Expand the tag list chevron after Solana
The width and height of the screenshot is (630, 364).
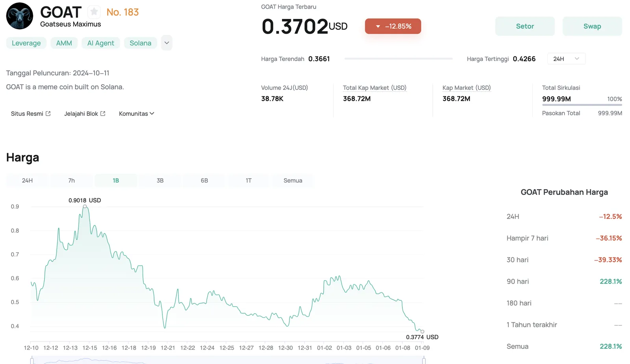tap(167, 43)
